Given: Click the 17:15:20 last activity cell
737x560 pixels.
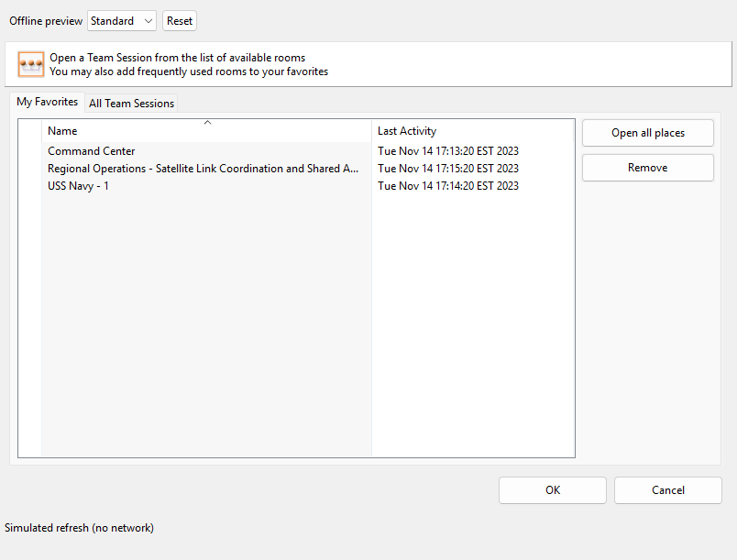Looking at the screenshot, I should coord(448,169).
